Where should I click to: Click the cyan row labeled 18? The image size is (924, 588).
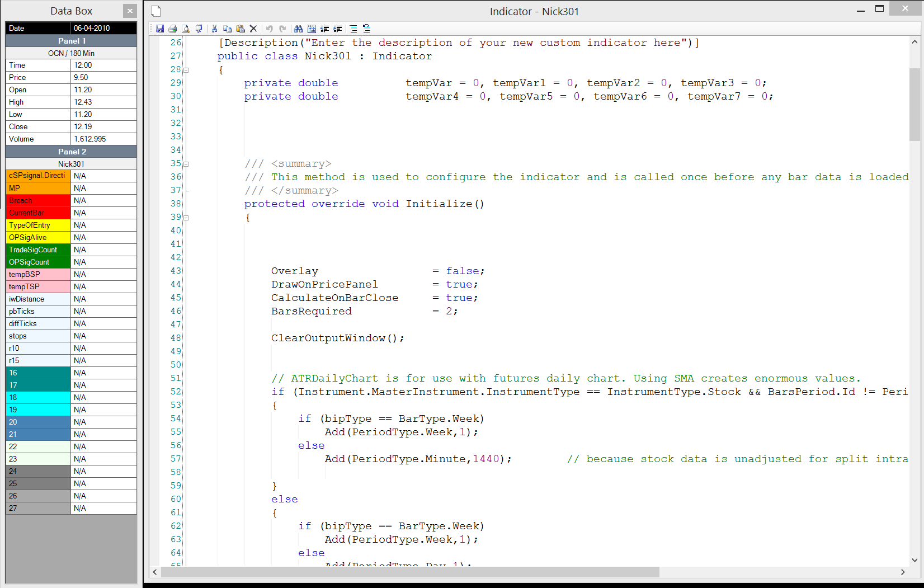point(38,397)
